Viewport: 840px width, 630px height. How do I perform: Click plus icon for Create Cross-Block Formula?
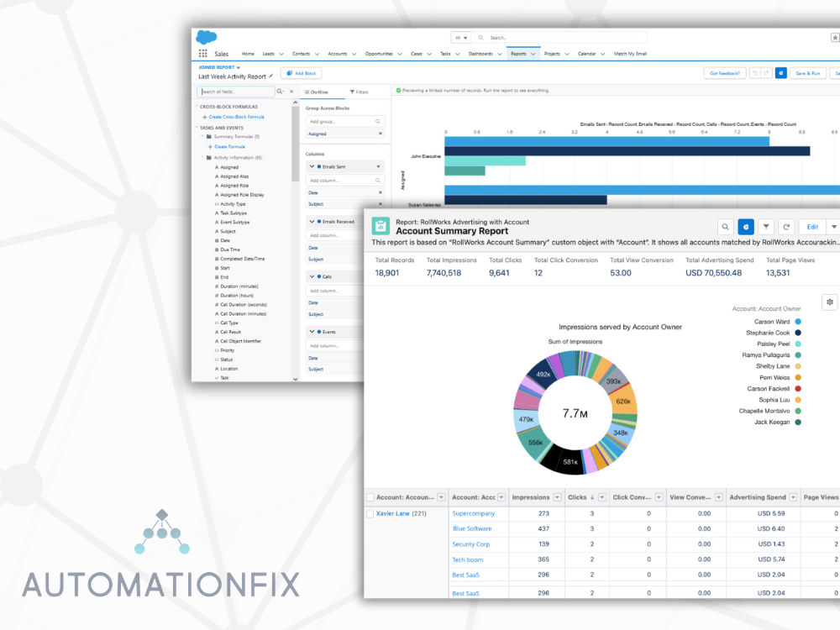(x=205, y=117)
